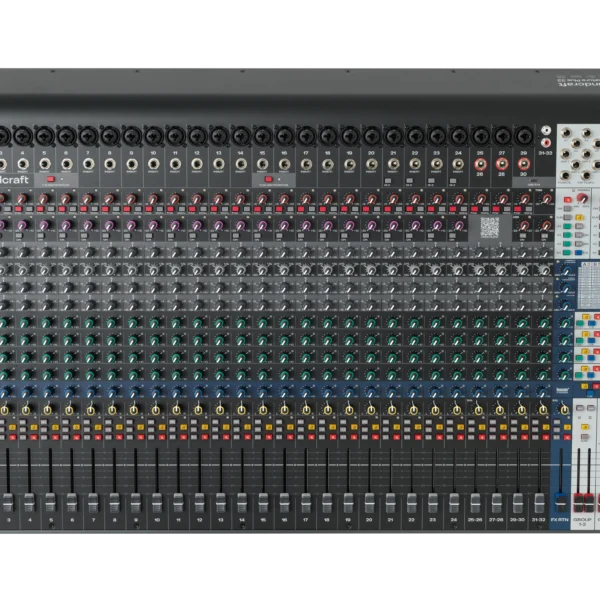Mute channel 8 with its red button

(119, 437)
